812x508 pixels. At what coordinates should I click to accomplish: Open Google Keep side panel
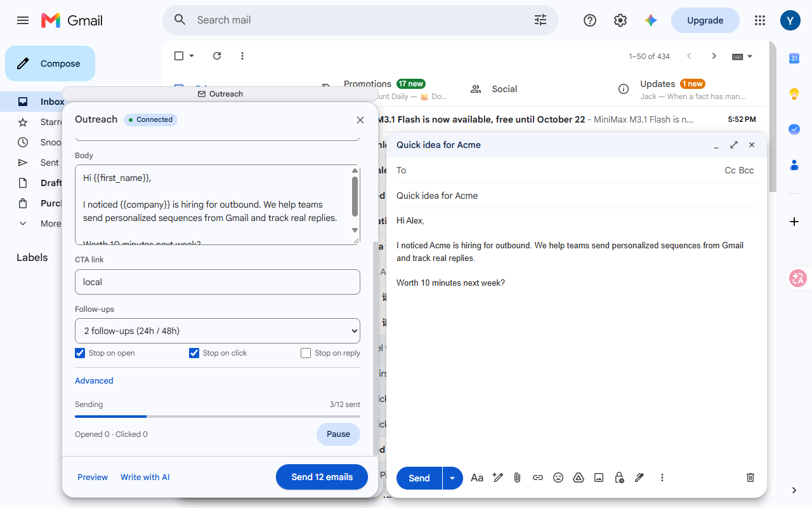pyautogui.click(x=794, y=94)
